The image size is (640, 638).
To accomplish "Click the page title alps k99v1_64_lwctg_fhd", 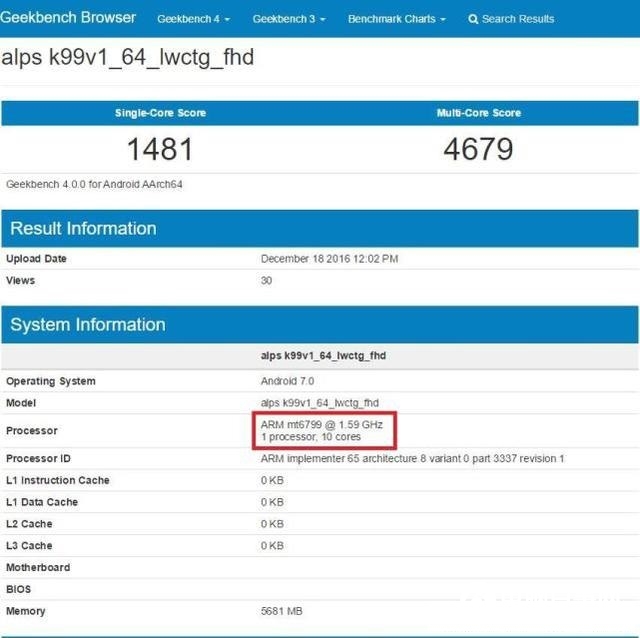I will point(127,57).
